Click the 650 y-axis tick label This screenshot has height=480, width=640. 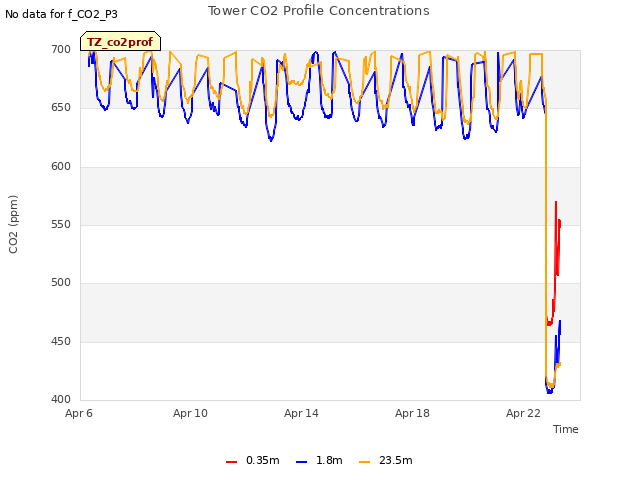coord(61,108)
